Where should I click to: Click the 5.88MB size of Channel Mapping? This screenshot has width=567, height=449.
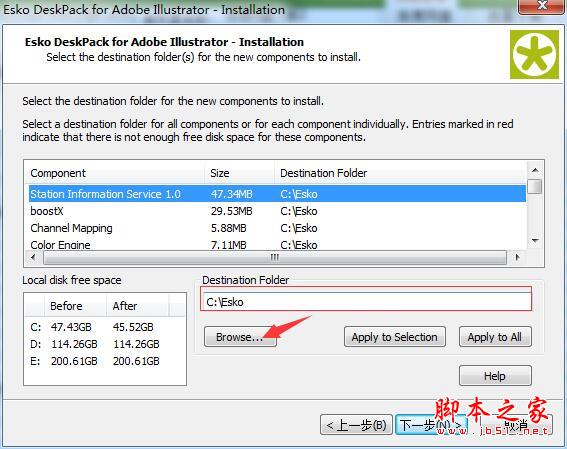[x=229, y=228]
